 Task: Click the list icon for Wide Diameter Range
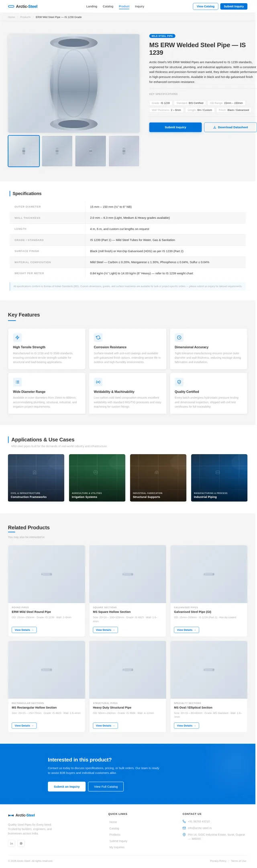click(x=17, y=382)
